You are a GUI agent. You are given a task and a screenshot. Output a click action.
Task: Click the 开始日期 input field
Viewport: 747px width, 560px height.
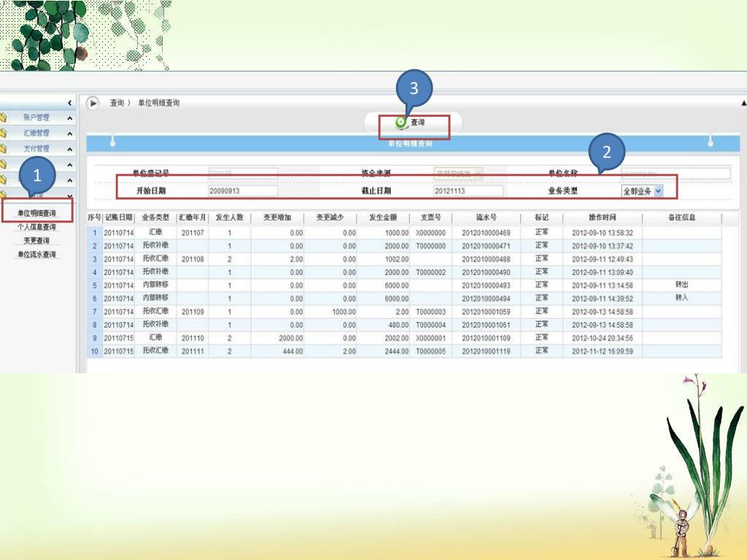click(x=242, y=191)
